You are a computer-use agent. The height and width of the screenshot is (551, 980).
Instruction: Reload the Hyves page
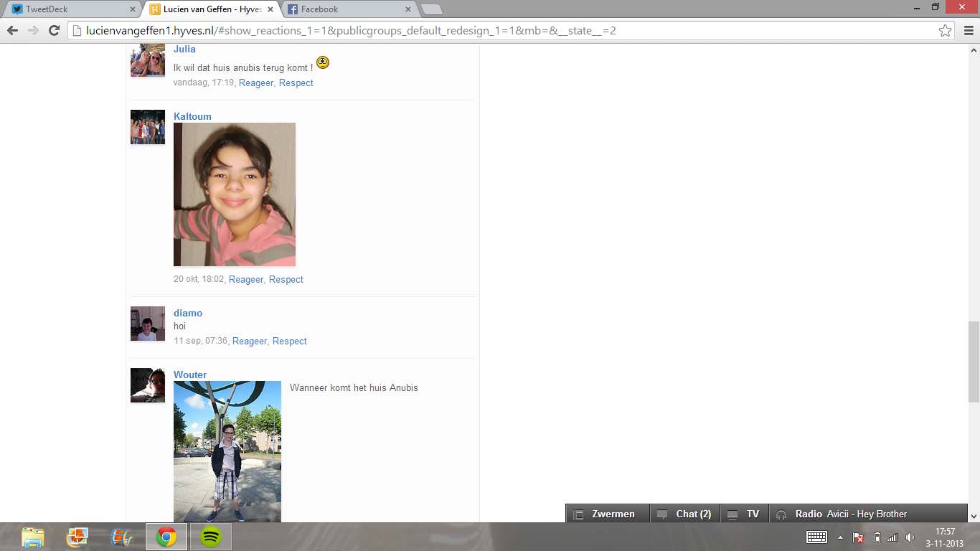[x=54, y=31]
